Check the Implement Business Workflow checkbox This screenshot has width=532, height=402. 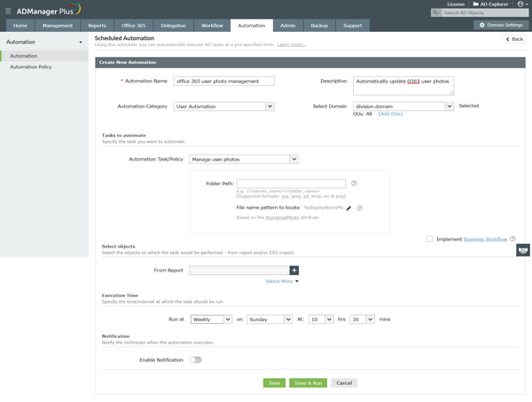tap(429, 240)
